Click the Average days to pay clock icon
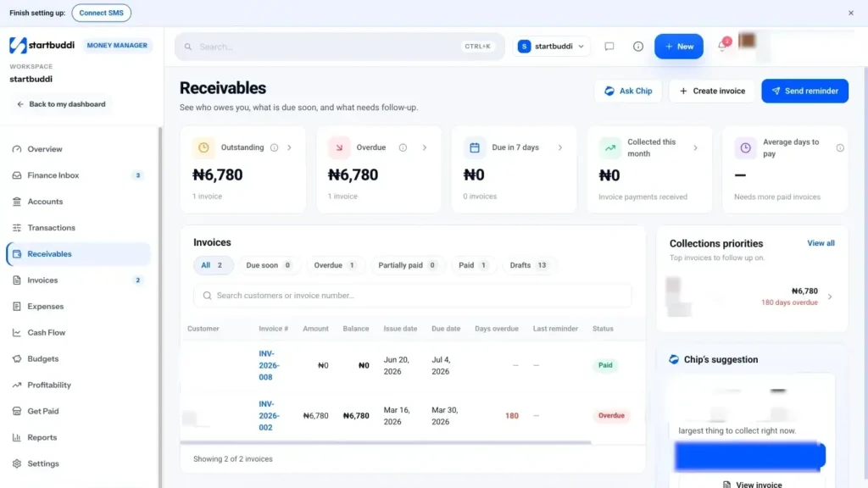Screen dimensions: 868x488 [x=746, y=147]
